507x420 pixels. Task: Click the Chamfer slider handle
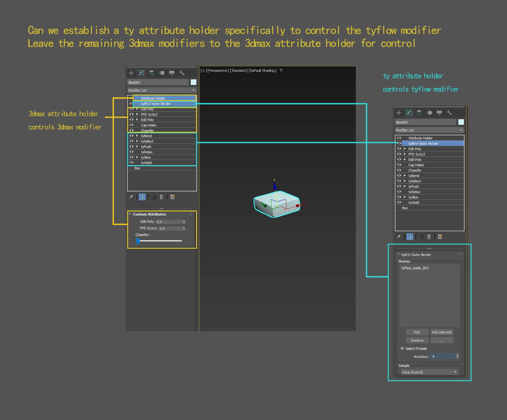(x=138, y=241)
